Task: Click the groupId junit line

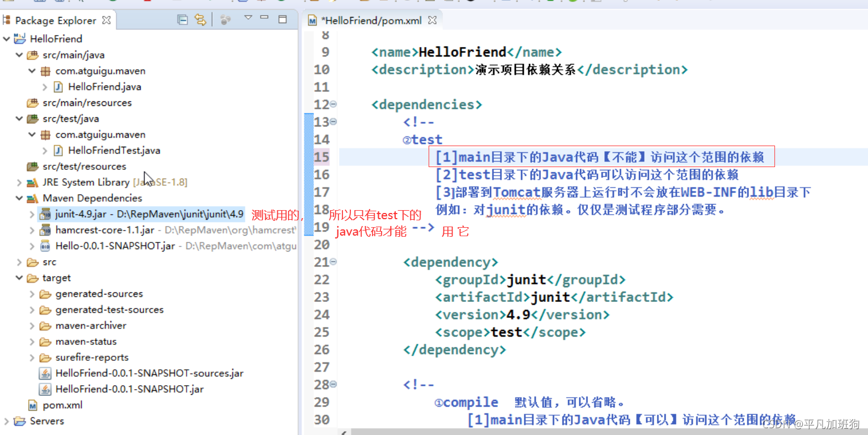Action: click(530, 279)
